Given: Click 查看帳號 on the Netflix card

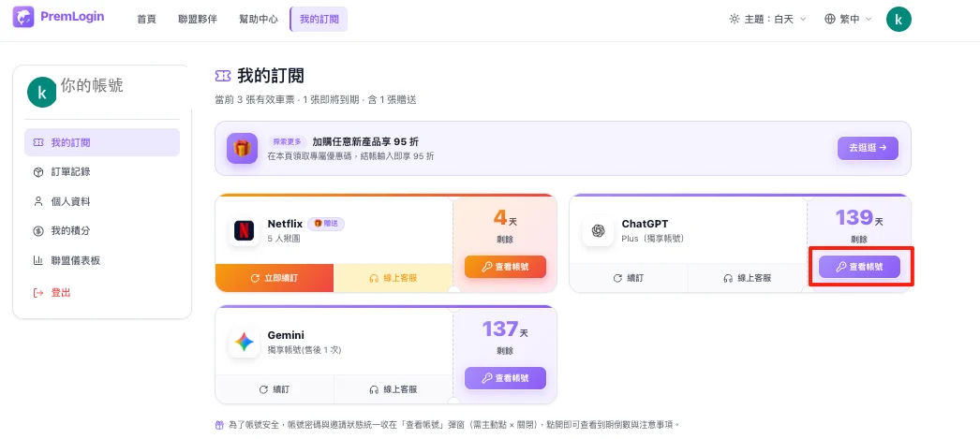Looking at the screenshot, I should click(505, 267).
